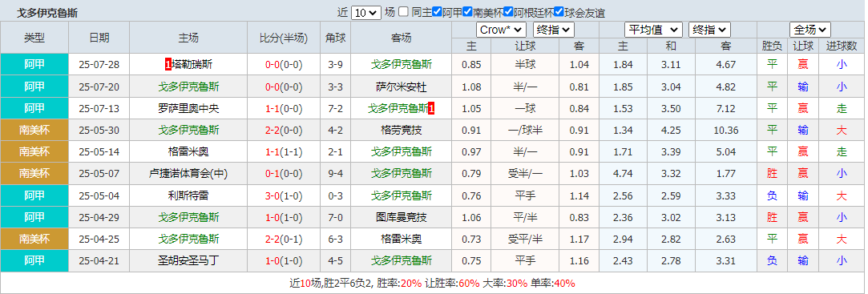
Task: Open the 全场 dropdown
Action: [810, 30]
